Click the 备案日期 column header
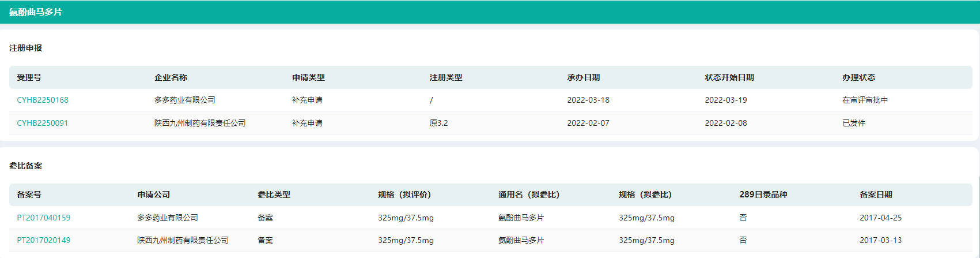This screenshot has width=980, height=258. tap(876, 195)
